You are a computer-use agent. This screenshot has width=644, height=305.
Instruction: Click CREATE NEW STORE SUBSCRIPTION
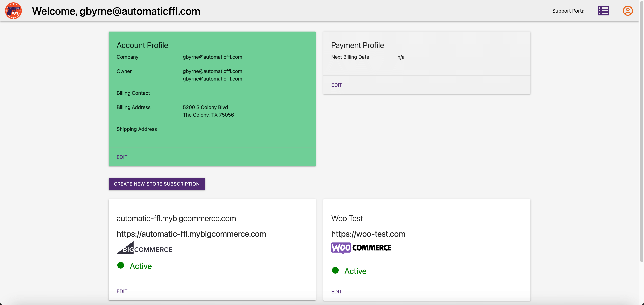coord(157,184)
